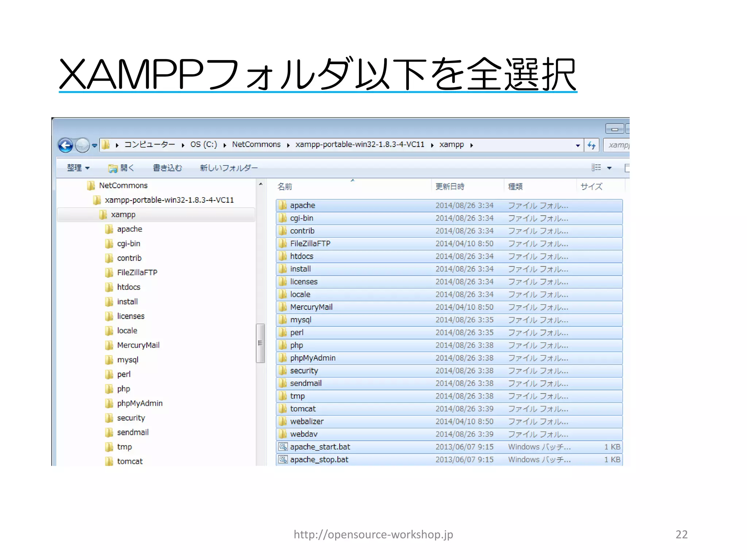This screenshot has width=747, height=560.
Task: Click the greyed Forward navigation arrow
Action: (x=82, y=145)
